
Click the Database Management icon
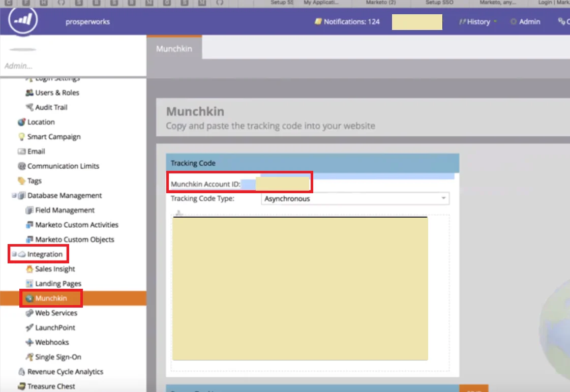click(x=22, y=195)
